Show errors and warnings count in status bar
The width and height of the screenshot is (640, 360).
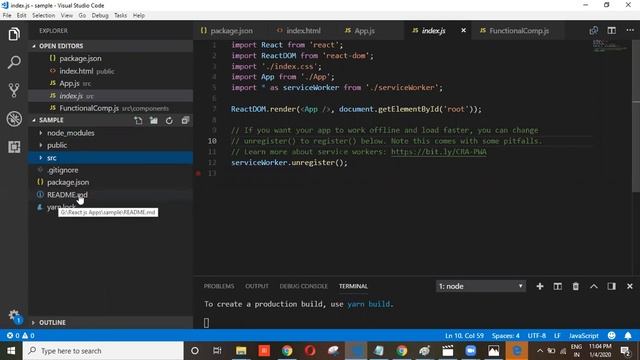click(x=20, y=336)
